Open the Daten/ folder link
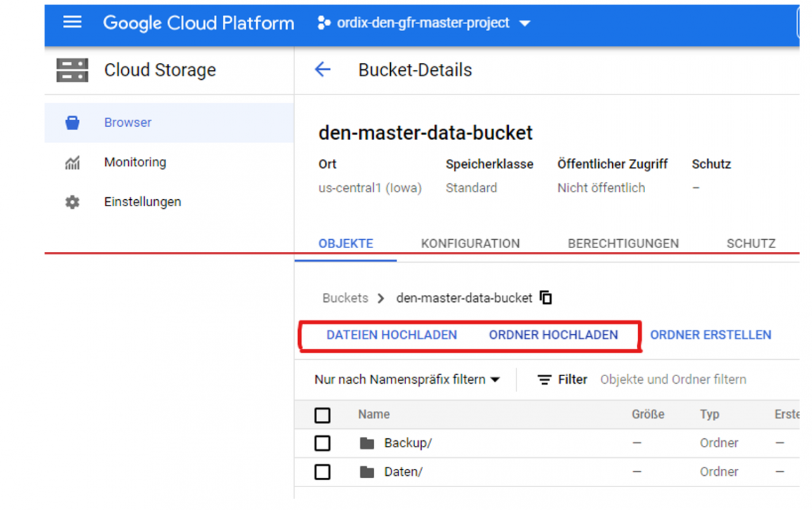 [403, 473]
